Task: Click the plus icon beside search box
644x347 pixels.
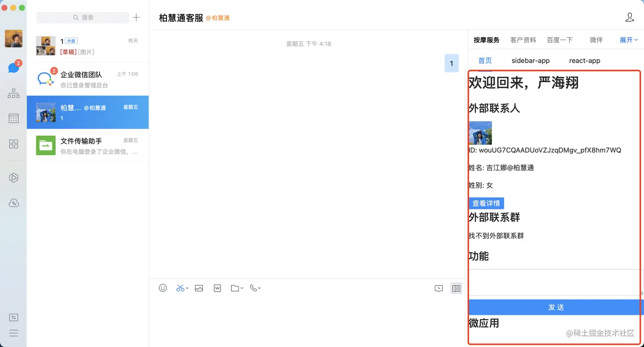Action: [x=136, y=17]
